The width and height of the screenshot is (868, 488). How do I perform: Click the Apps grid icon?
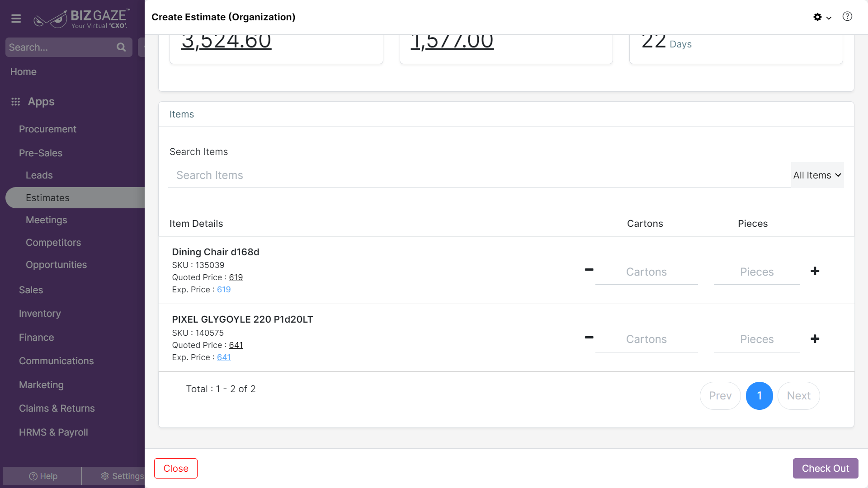[x=16, y=102]
